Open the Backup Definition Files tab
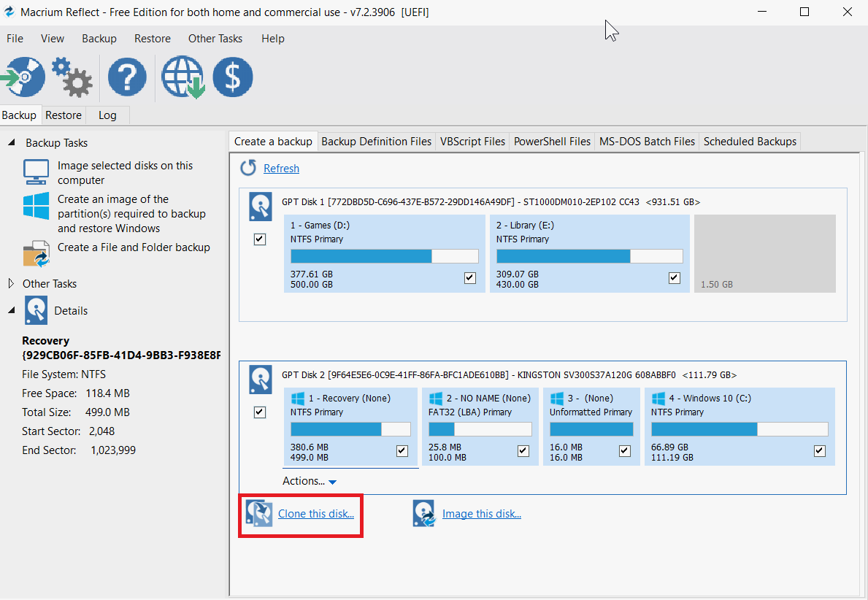The height and width of the screenshot is (600, 868). pyautogui.click(x=377, y=142)
